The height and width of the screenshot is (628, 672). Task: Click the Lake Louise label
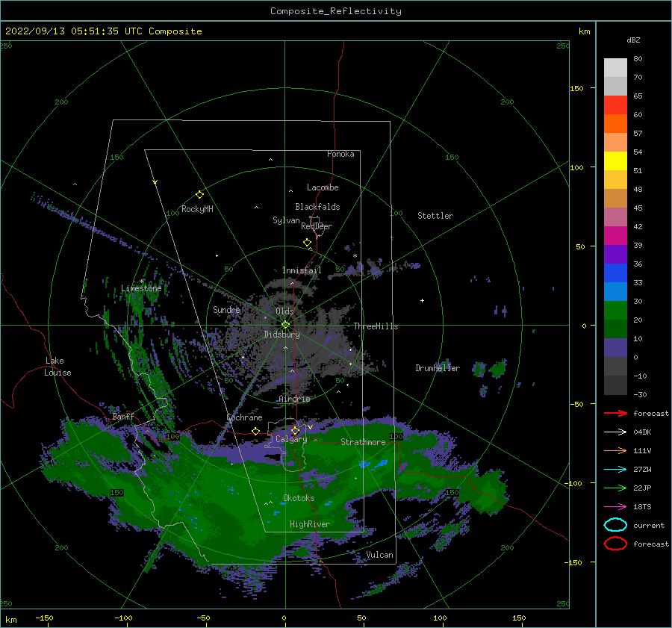point(57,367)
